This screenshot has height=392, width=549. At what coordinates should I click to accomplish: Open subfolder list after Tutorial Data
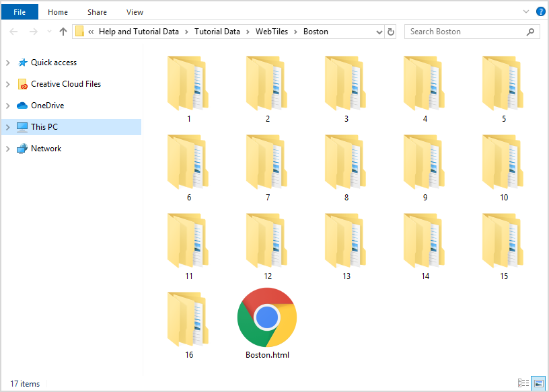[248, 32]
